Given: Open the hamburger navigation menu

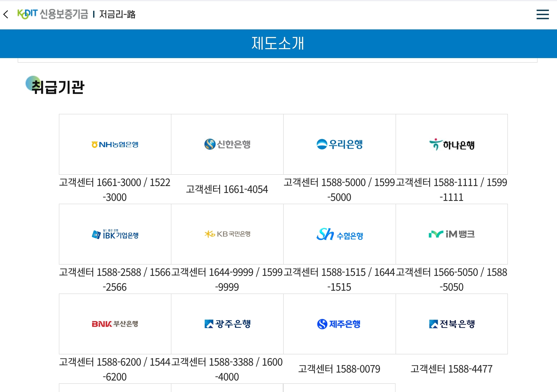Looking at the screenshot, I should 542,15.
